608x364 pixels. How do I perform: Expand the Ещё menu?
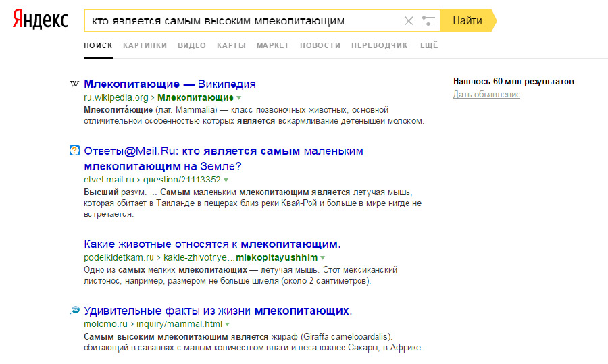pyautogui.click(x=429, y=45)
